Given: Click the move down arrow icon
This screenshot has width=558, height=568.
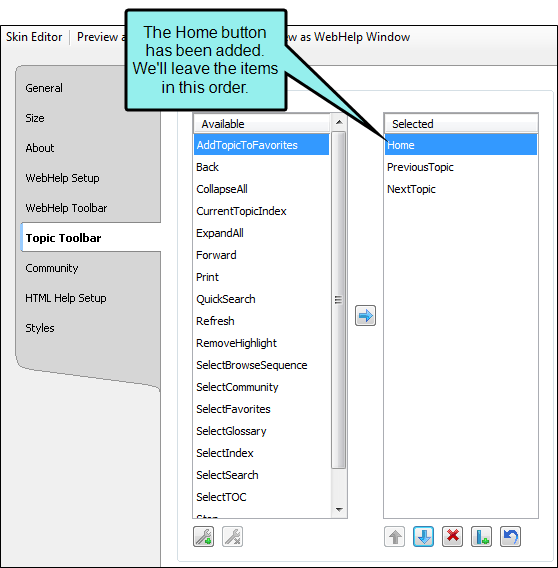Looking at the screenshot, I should pyautogui.click(x=424, y=536).
